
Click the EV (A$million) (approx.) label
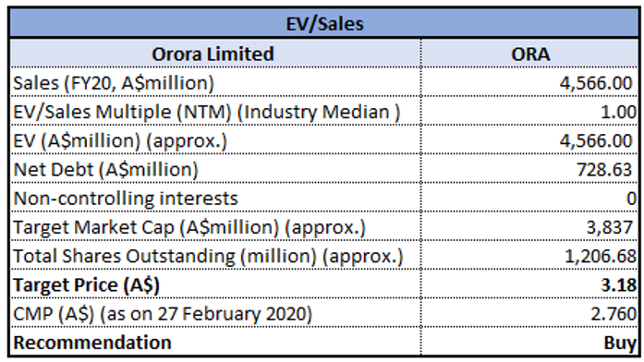[120, 140]
